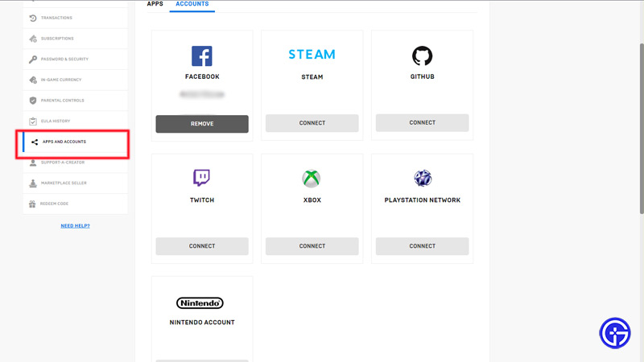Click the Facebook logo icon
Screen dimensions: 644x362
coord(202,56)
